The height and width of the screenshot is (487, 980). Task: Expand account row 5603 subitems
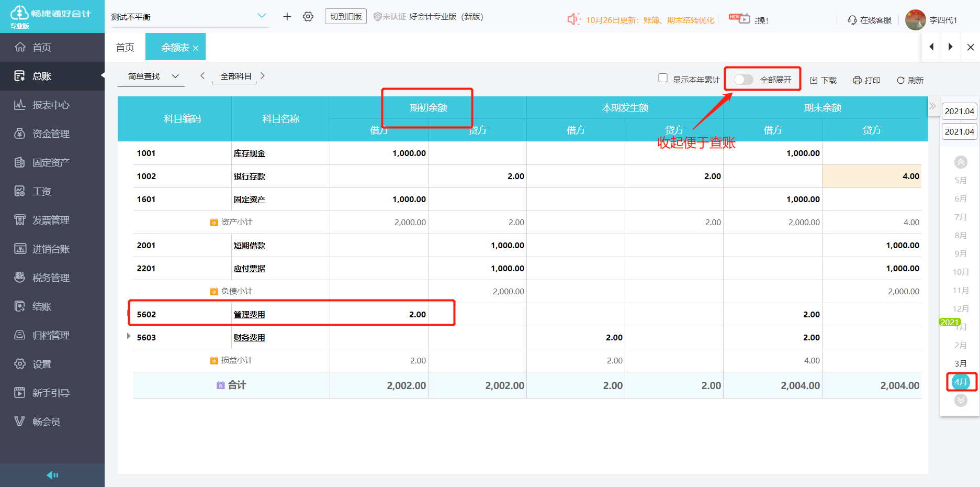pos(129,336)
